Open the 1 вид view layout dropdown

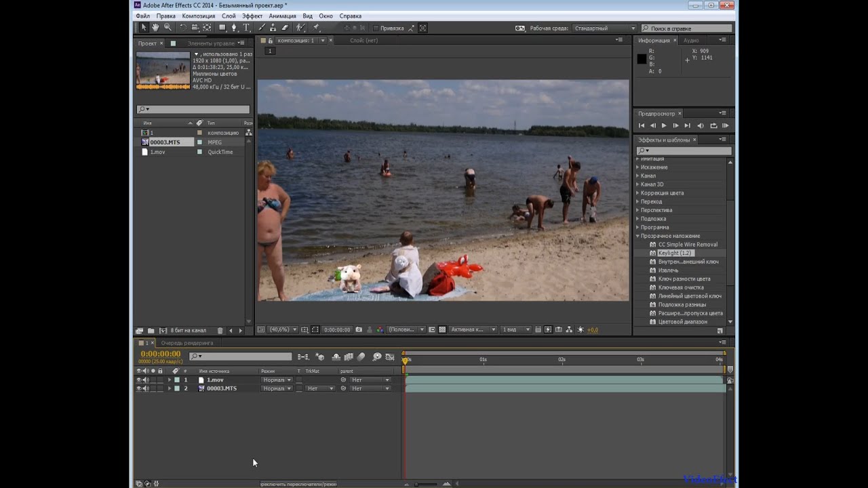516,329
